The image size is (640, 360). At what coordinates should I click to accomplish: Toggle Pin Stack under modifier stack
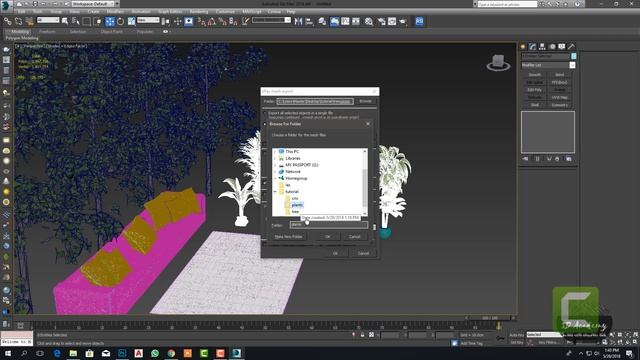pyautogui.click(x=526, y=159)
